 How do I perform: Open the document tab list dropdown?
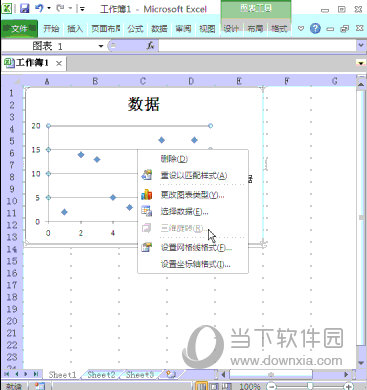[361, 63]
